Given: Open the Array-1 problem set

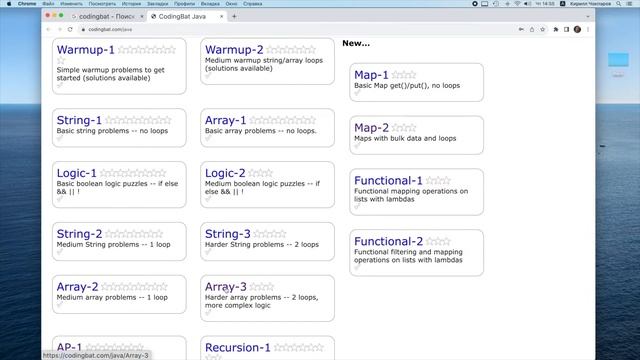Looking at the screenshot, I should pos(226,120).
